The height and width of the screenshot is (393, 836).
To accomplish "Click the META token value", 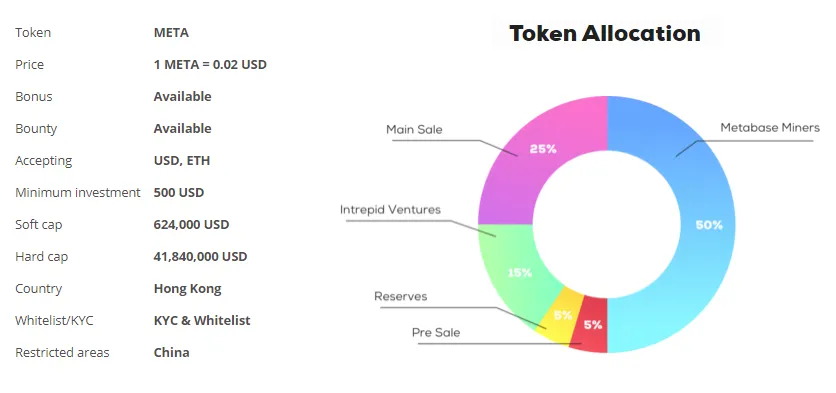I will pyautogui.click(x=171, y=33).
